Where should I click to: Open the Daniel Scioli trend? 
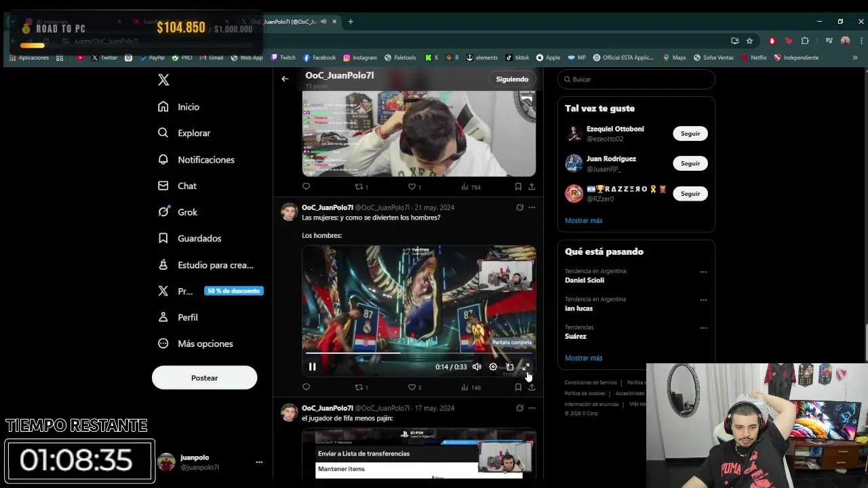(585, 280)
